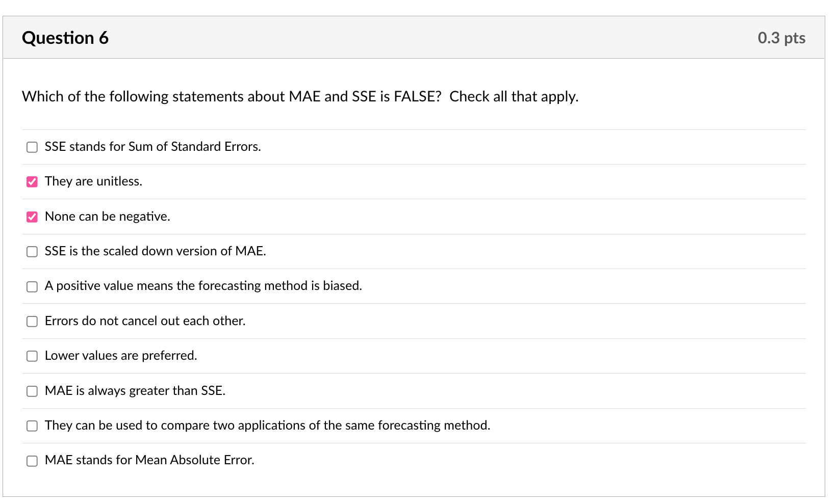Uncheck 'None can be negative'
Screen dimensions: 840x504
pyautogui.click(x=32, y=217)
